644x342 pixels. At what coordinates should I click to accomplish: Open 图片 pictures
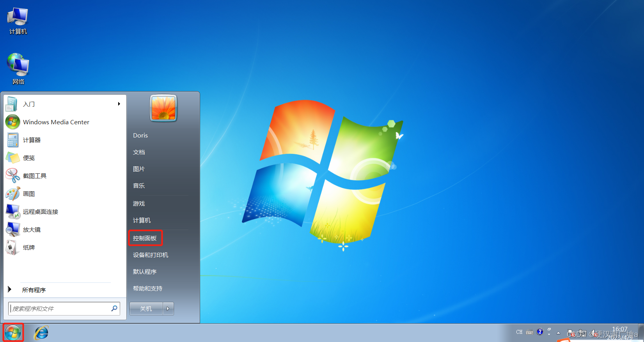point(139,169)
